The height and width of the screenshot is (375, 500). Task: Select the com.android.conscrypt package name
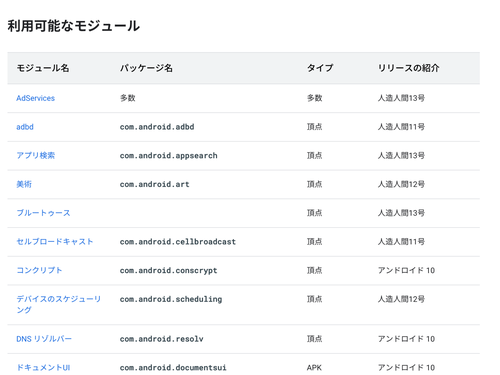pos(169,270)
